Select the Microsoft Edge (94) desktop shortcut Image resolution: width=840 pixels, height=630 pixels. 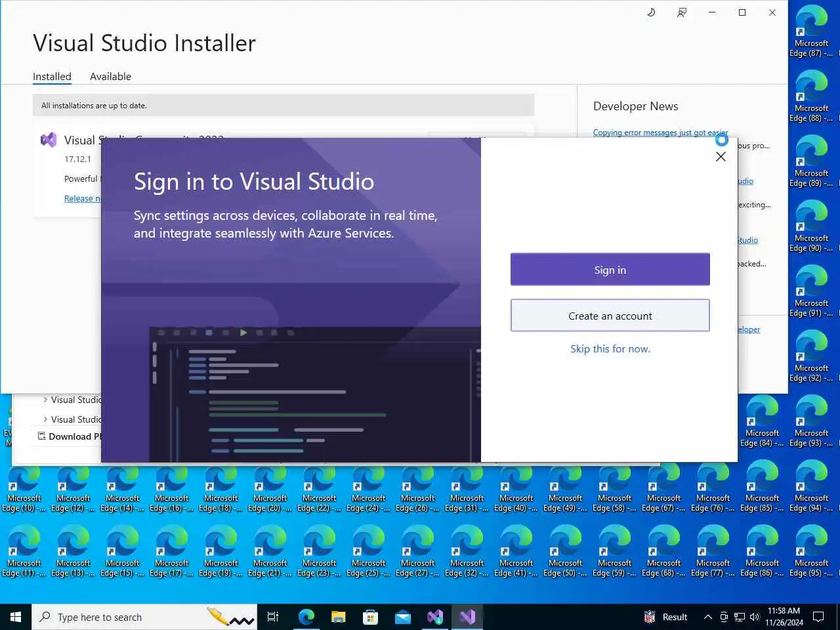(x=811, y=486)
